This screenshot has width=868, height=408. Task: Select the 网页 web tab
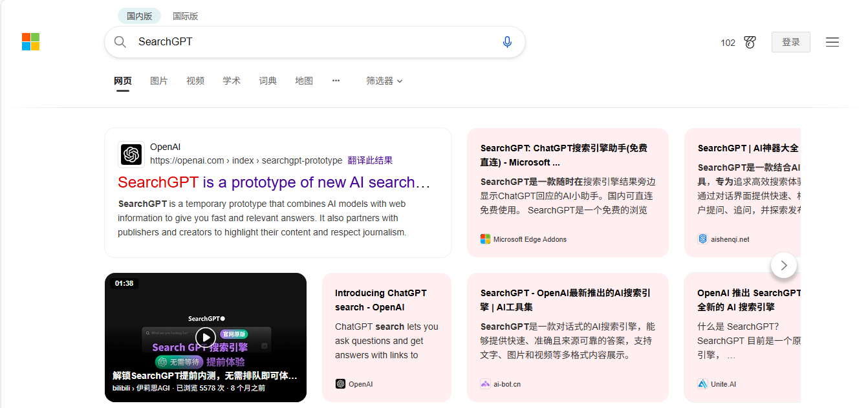pos(123,81)
